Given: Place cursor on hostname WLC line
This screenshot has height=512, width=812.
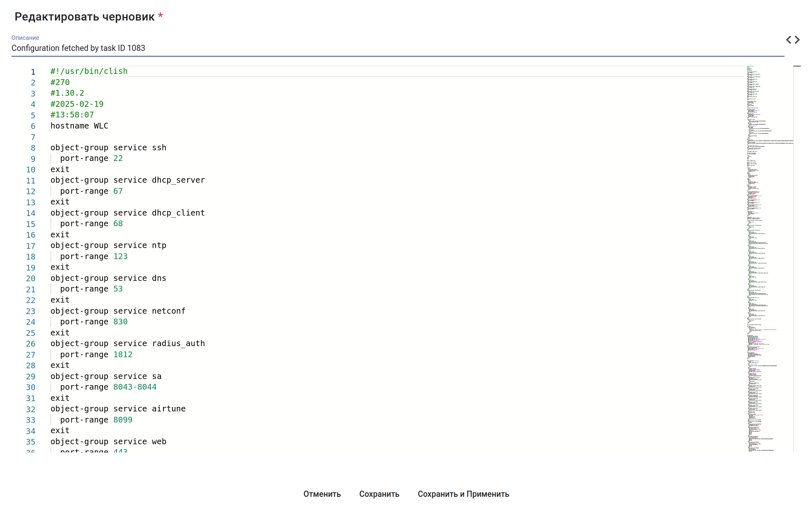Looking at the screenshot, I should [79, 126].
